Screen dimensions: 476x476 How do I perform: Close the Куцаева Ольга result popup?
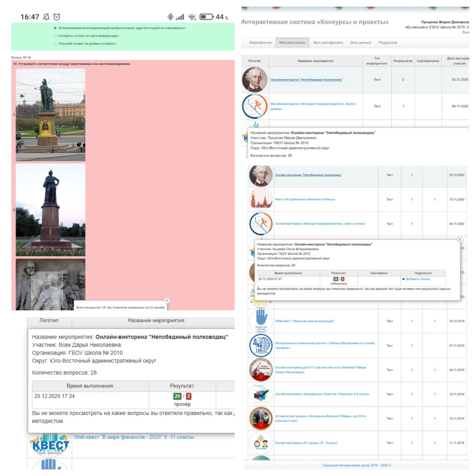[460, 239]
